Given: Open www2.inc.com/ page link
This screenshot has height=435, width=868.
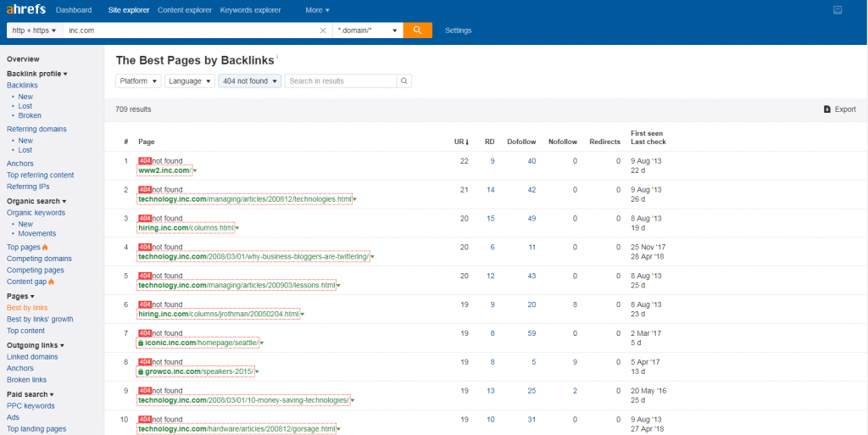Looking at the screenshot, I should tap(165, 170).
